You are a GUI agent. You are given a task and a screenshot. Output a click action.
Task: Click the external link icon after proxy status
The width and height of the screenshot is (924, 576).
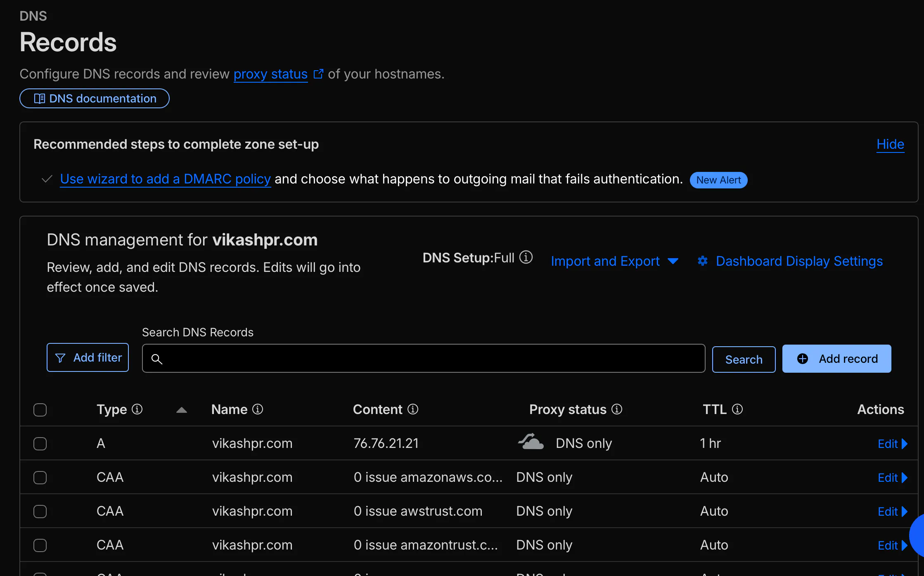[318, 74]
